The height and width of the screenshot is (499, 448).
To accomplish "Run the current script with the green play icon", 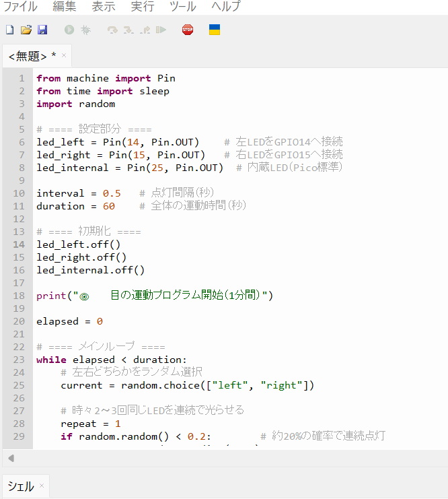I will click(x=69, y=30).
